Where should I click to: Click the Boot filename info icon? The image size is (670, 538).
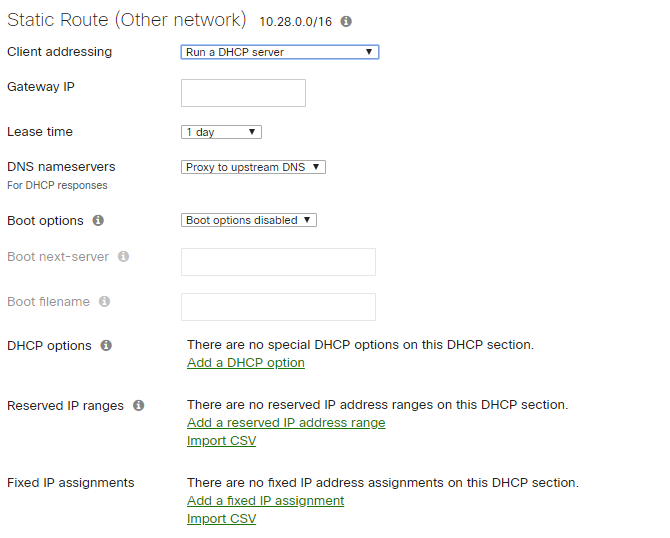pos(104,302)
